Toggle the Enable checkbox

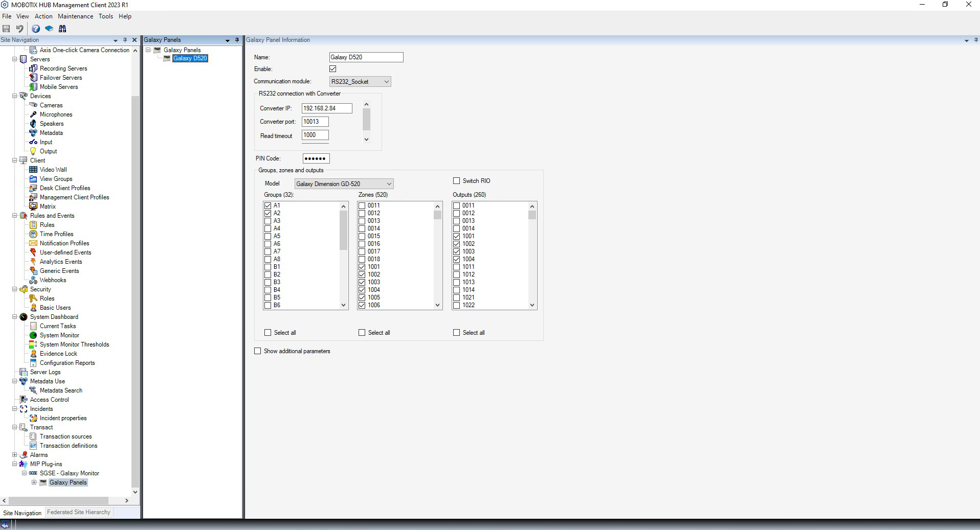333,68
